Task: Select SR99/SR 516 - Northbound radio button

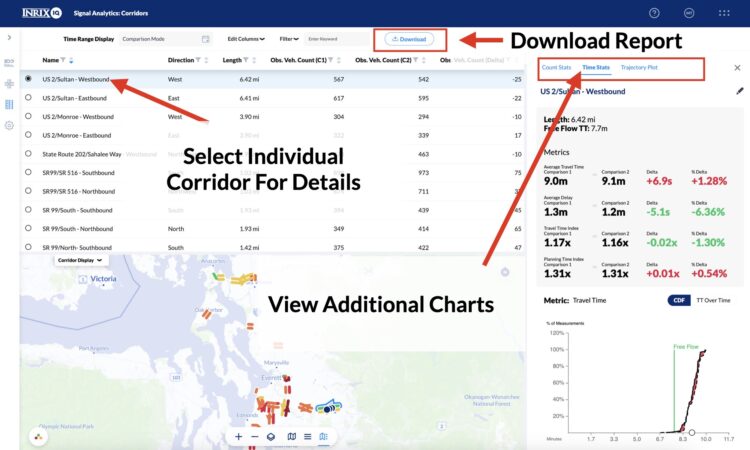Action: coord(28,190)
